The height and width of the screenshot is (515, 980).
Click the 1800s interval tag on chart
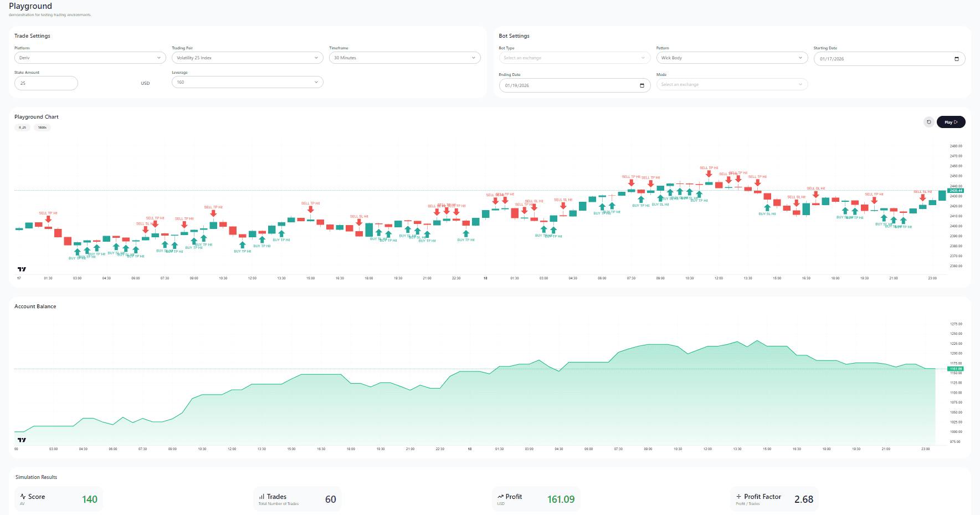tap(42, 128)
